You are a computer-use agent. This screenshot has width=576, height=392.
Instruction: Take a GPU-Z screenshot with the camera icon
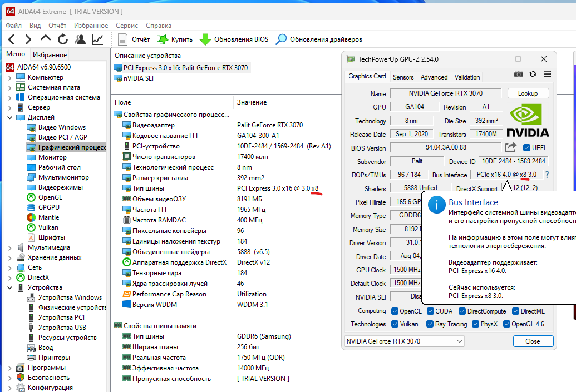click(518, 74)
